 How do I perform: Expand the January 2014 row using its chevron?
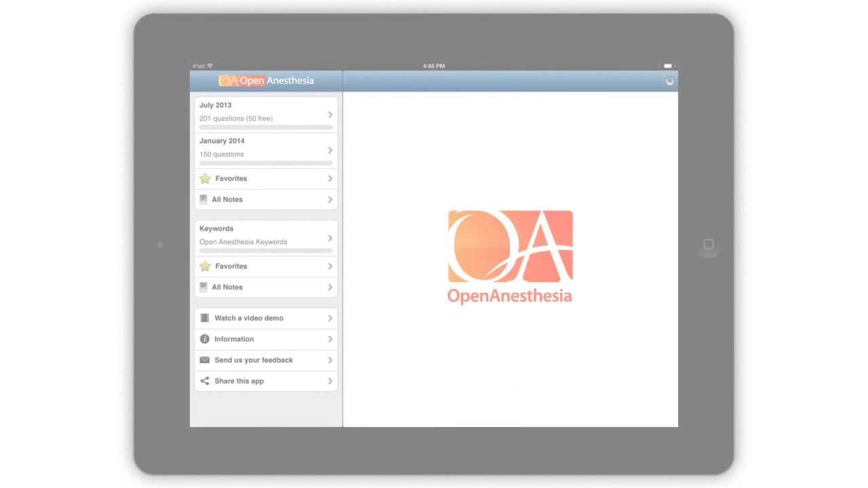tap(330, 150)
